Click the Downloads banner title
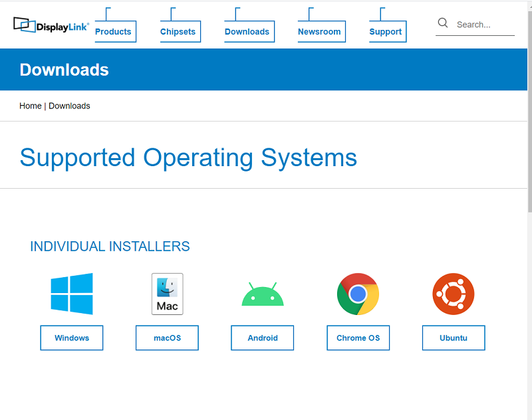The width and height of the screenshot is (532, 420). click(64, 70)
